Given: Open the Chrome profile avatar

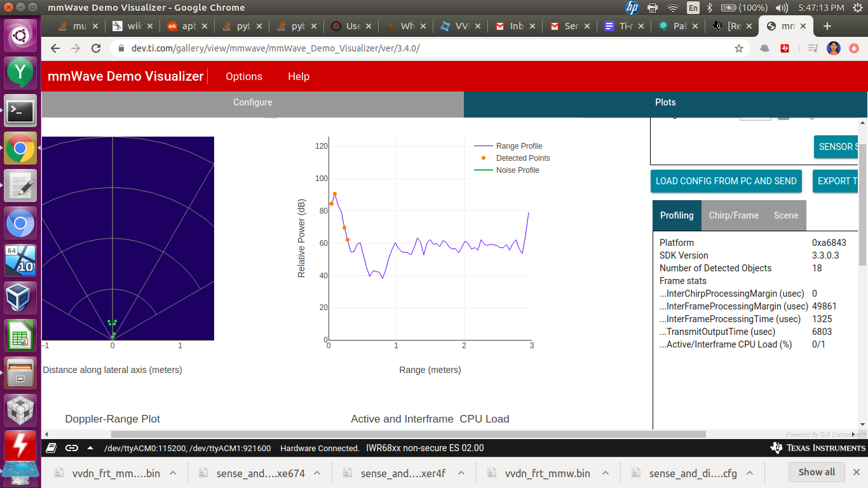Looking at the screenshot, I should tap(834, 48).
